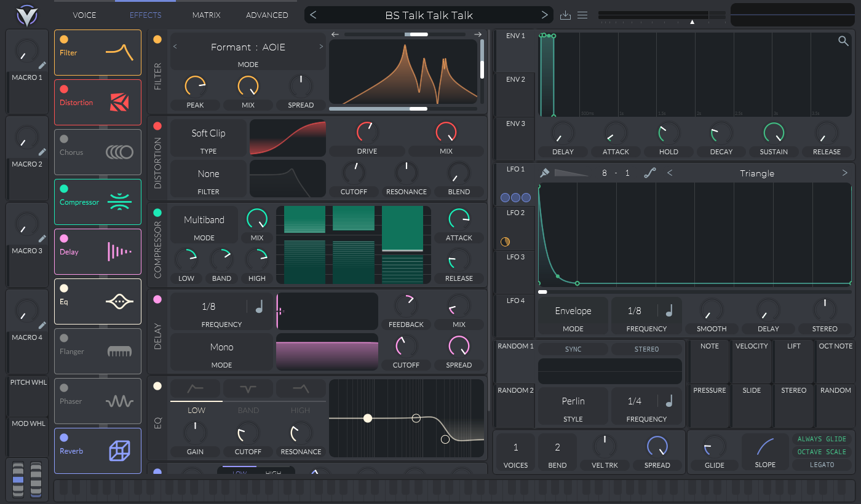Click the LFO 1 smooth curve icon
The image size is (861, 504).
649,173
